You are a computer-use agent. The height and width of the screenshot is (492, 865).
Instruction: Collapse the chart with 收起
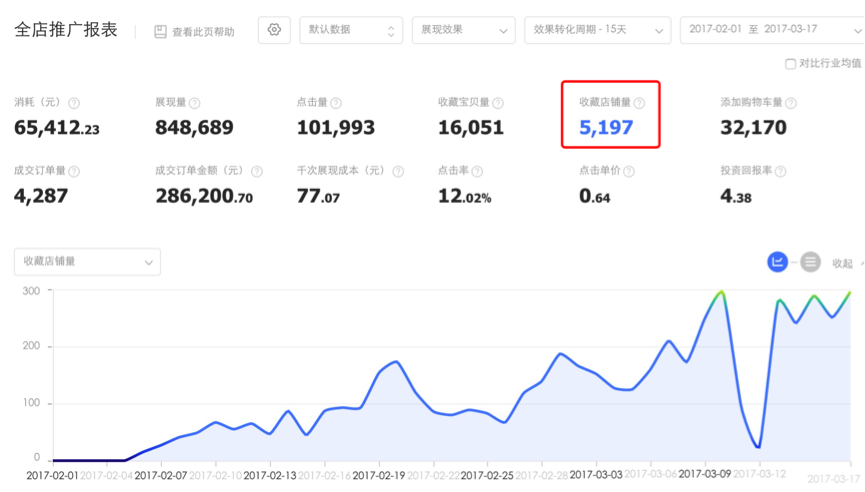pyautogui.click(x=842, y=263)
